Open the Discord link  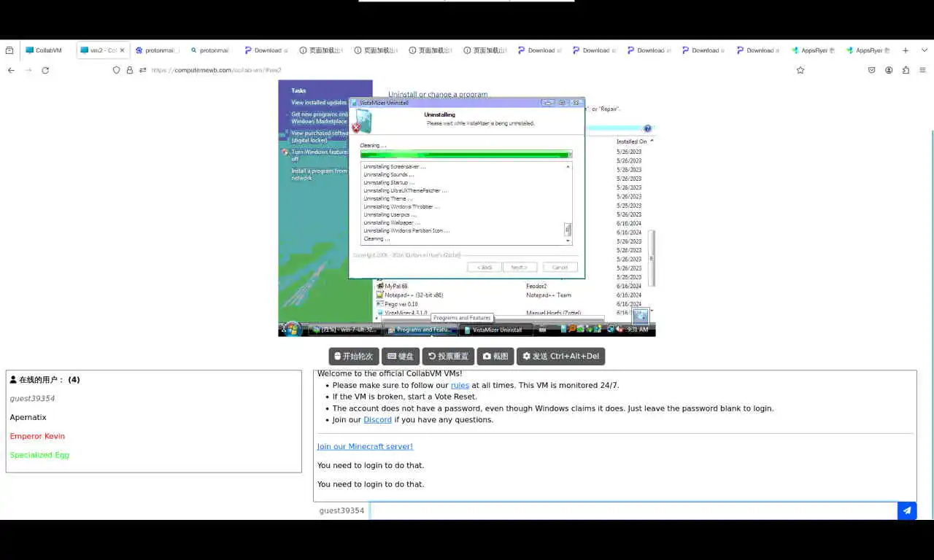tap(378, 419)
